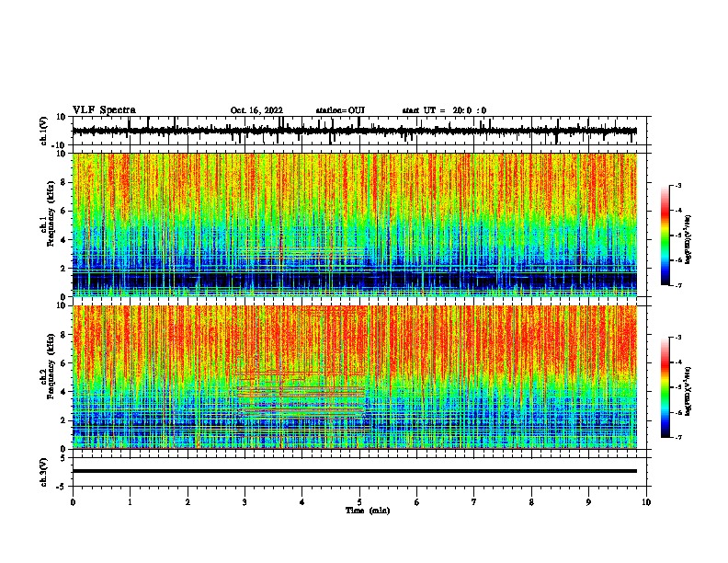The image size is (728, 563).
Task: Click the ch.2 color bar "-7" label
Action: (678, 438)
